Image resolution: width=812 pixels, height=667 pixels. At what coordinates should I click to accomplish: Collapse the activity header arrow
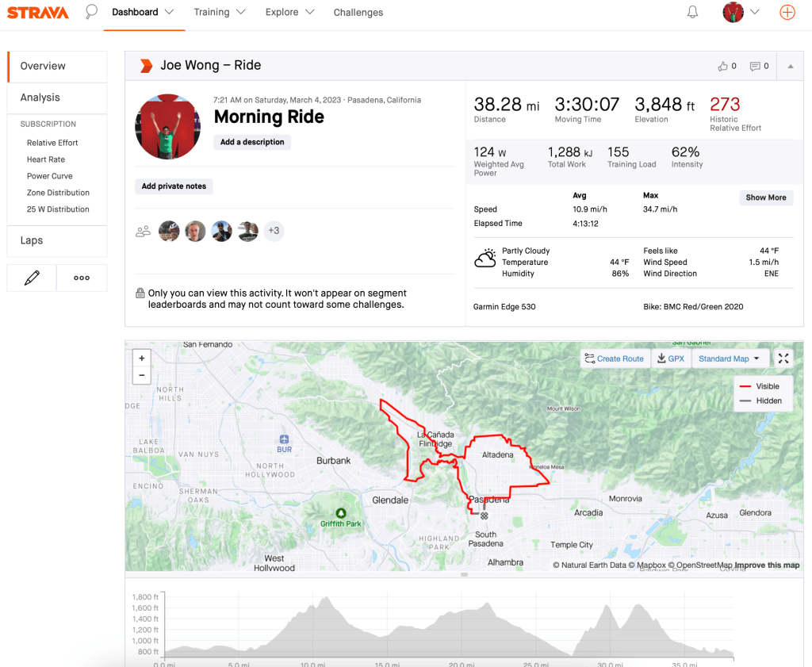click(x=790, y=66)
